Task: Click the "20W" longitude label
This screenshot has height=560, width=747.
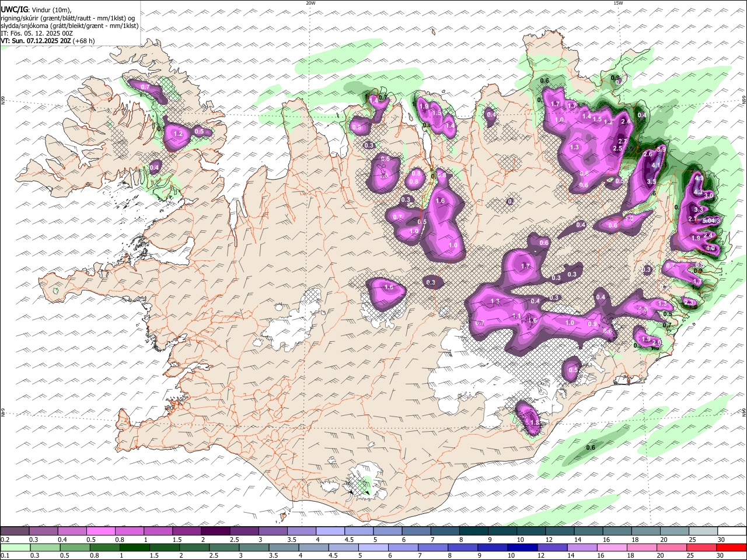Action: tap(310, 3)
